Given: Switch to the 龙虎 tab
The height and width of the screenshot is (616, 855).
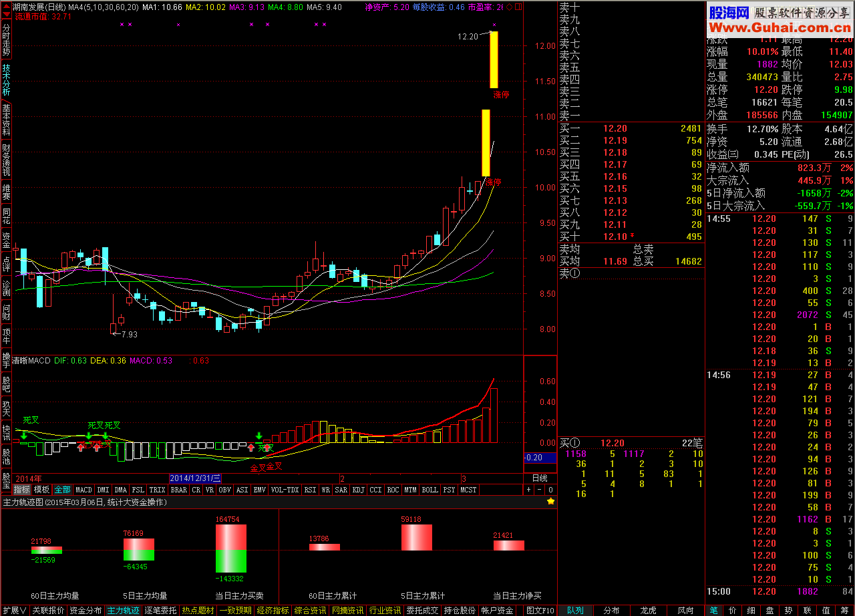Looking at the screenshot, I should point(648,611).
